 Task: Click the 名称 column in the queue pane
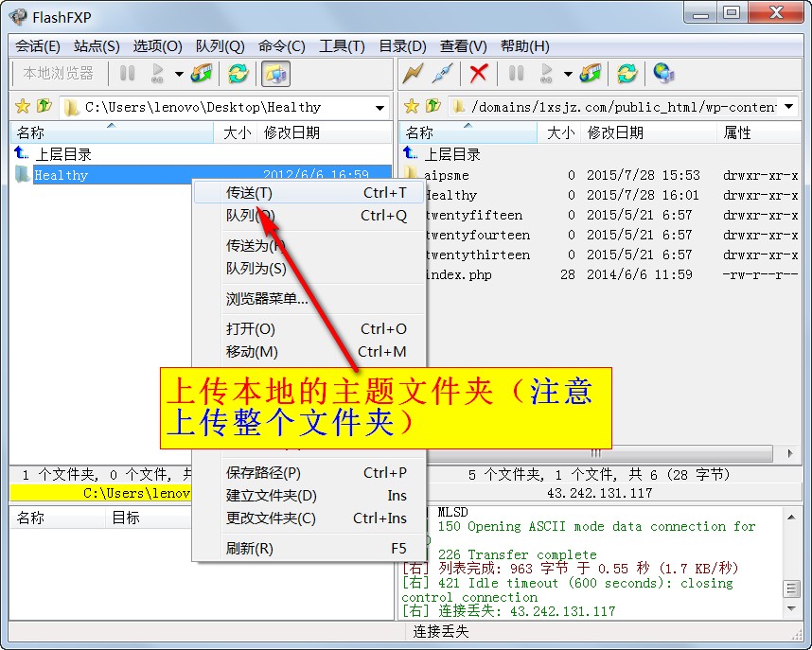(58, 518)
